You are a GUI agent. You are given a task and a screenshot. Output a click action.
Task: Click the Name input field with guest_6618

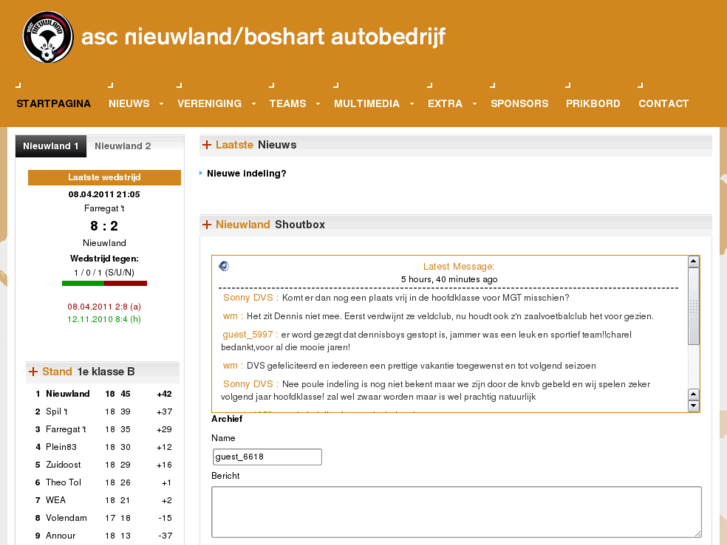267,457
